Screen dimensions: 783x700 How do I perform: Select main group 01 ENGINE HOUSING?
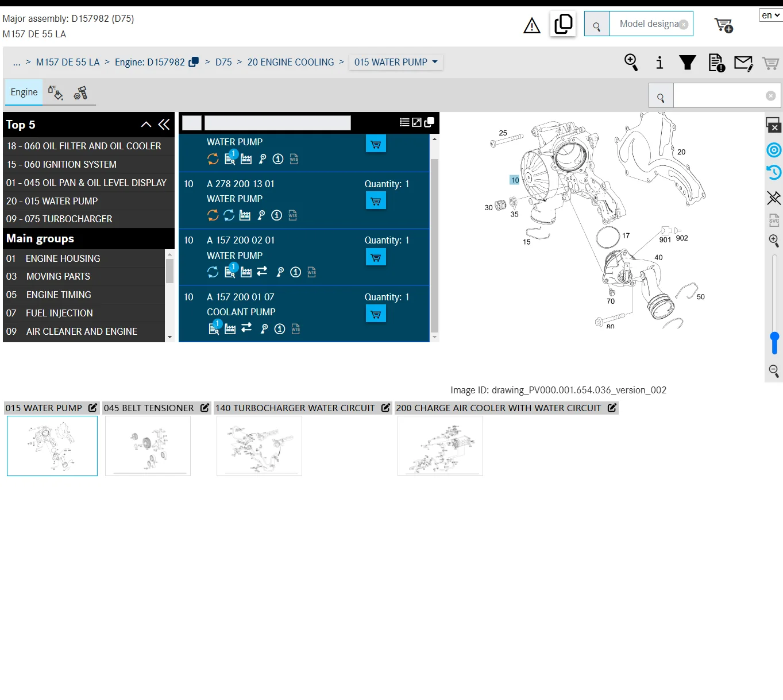(84, 258)
